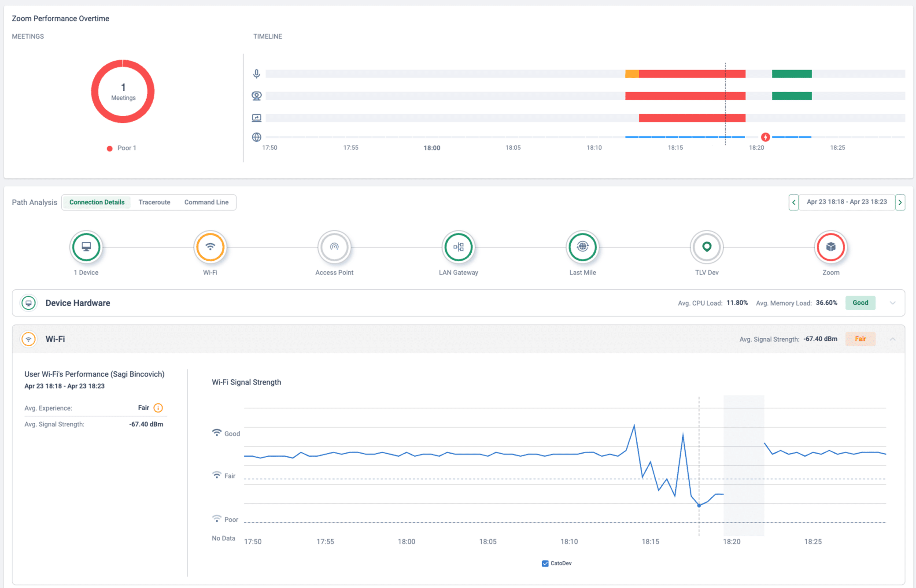916x588 pixels.
Task: Click the green audio timeline segment
Action: (792, 74)
